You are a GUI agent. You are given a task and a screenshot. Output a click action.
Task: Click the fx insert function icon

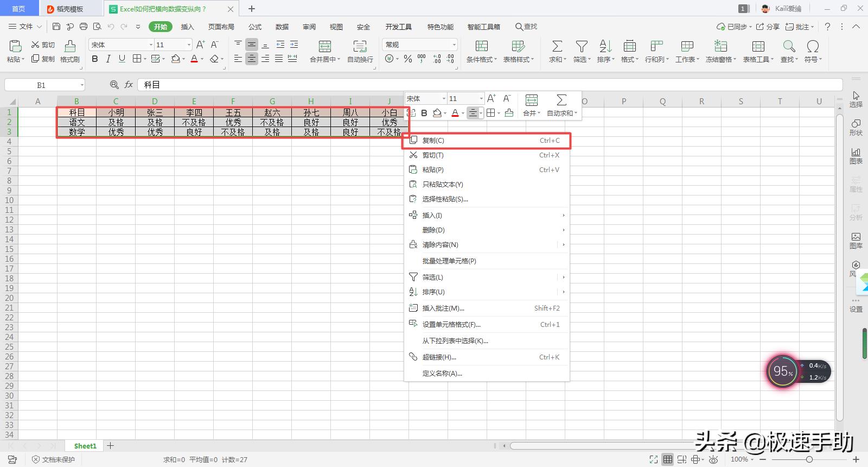(129, 85)
